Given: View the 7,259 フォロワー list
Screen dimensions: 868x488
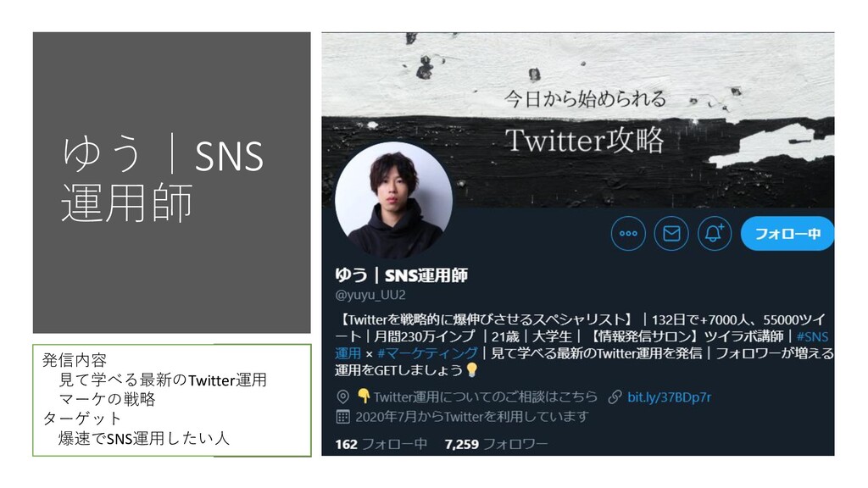Looking at the screenshot, I should [496, 444].
